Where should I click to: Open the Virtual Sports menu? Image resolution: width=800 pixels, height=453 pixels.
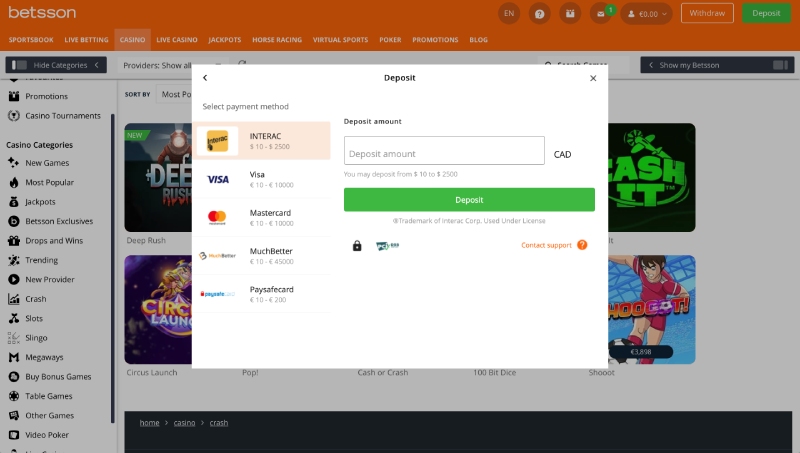coord(340,39)
